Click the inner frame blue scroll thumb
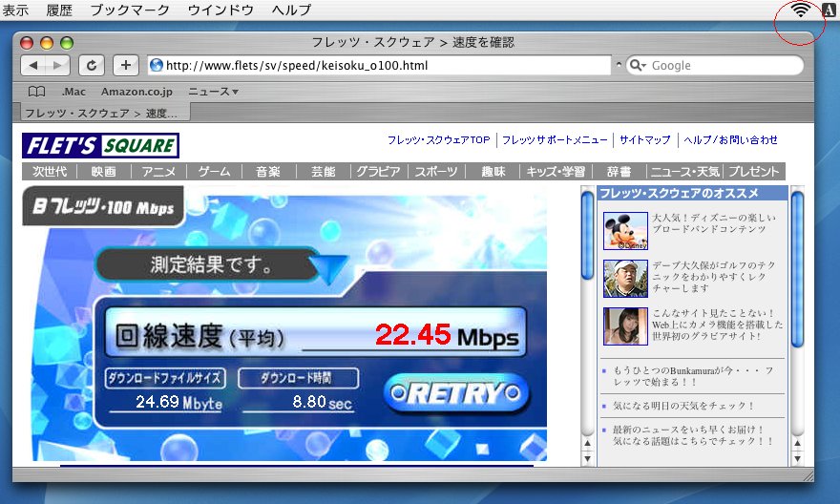840x504 pixels. [588, 236]
